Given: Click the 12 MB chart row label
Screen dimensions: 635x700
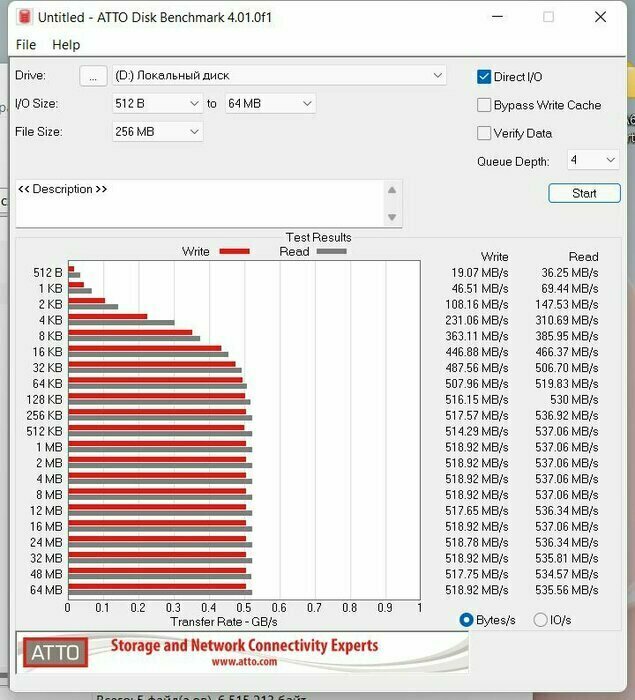Looking at the screenshot, I should click(46, 511).
